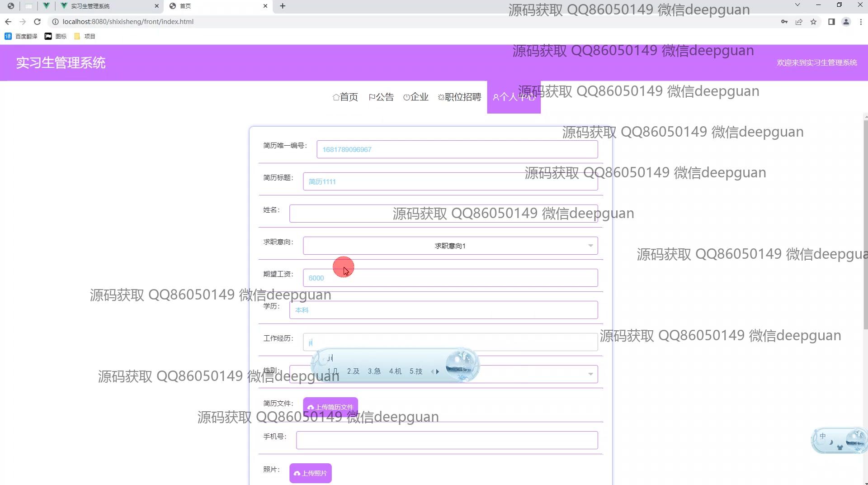The height and width of the screenshot is (485, 868).
Task: Click the 工作经历 input field
Action: point(450,342)
